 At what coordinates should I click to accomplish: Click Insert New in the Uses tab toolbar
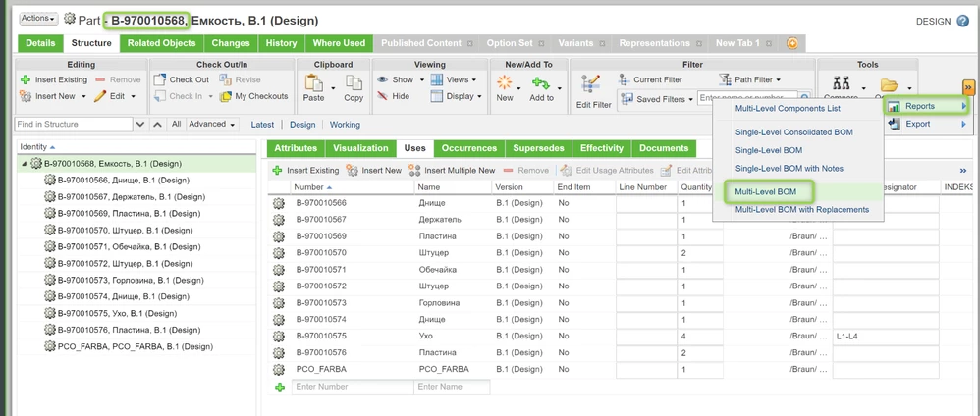[x=374, y=170]
